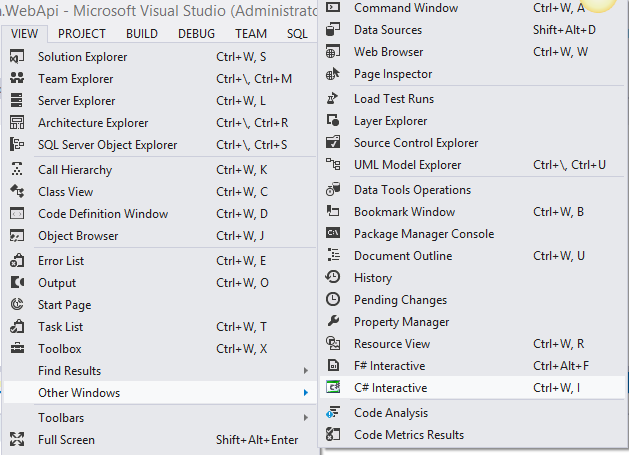
Task: Click the Architecture Explorer icon
Action: point(17,122)
